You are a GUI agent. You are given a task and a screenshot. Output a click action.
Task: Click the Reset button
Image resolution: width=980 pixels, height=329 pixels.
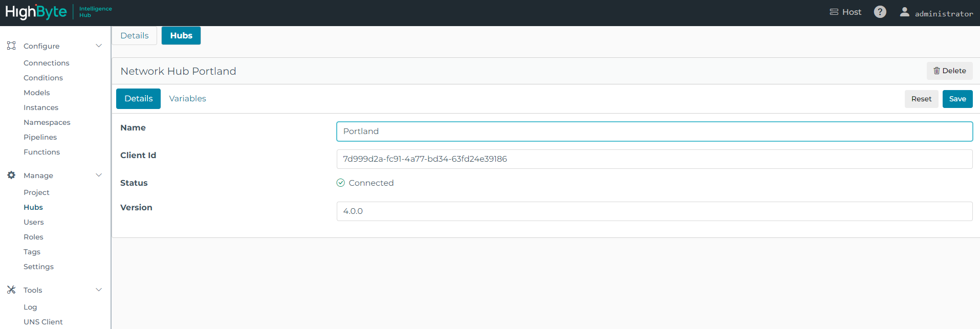(921, 99)
